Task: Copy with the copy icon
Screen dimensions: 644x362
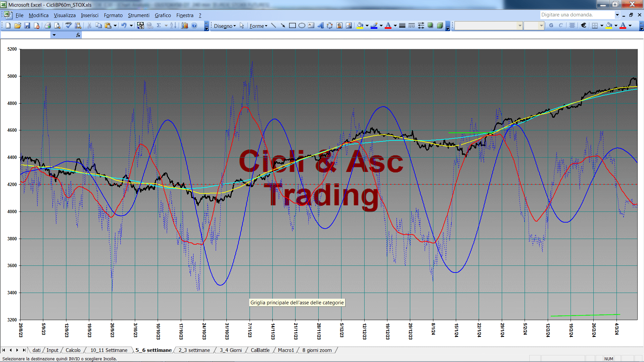Action: (x=99, y=26)
